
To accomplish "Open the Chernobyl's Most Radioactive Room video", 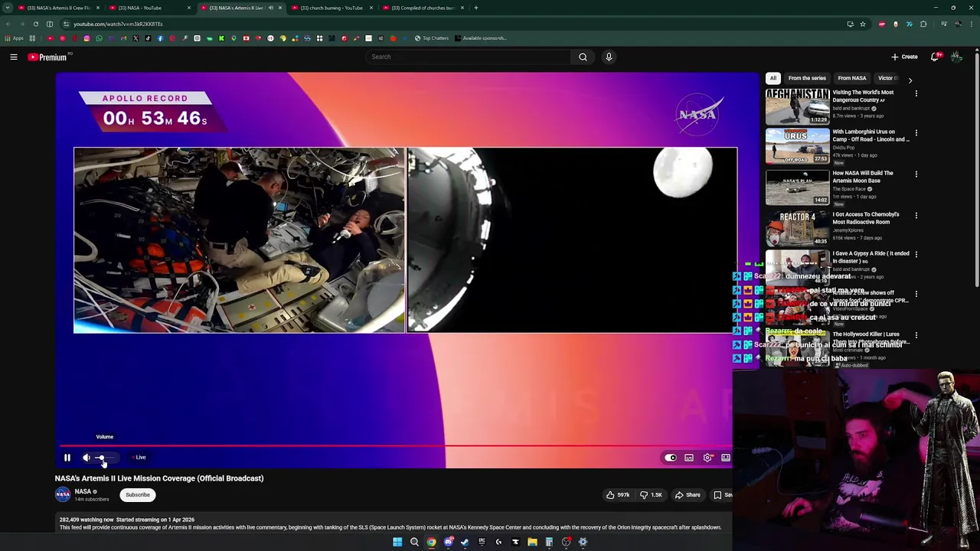I will coord(797,228).
